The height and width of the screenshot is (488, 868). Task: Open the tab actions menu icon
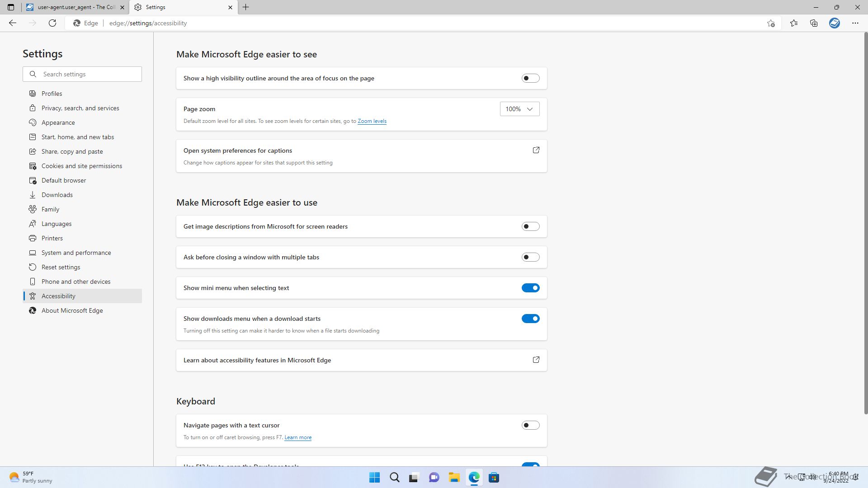(x=11, y=7)
